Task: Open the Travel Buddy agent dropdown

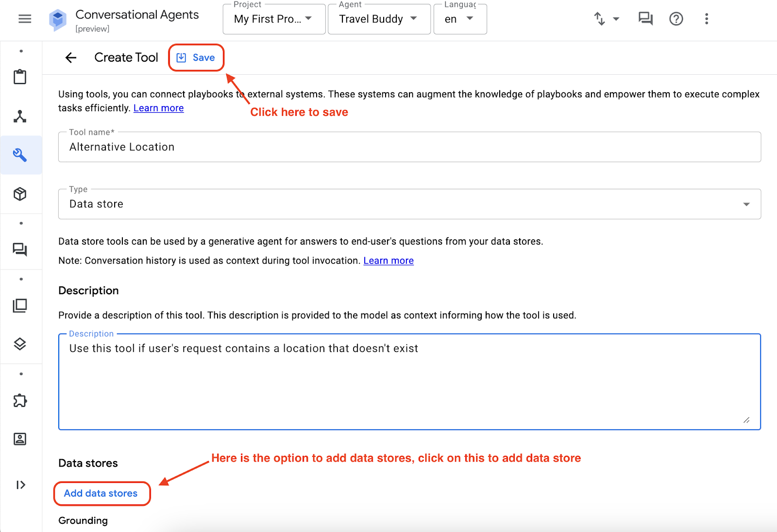Action: [x=379, y=19]
